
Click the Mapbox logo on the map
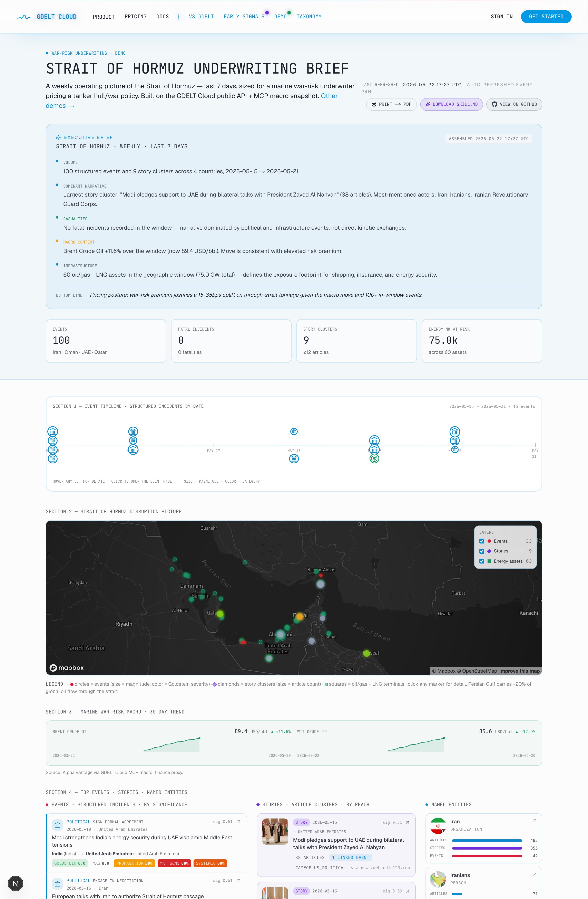tap(67, 668)
